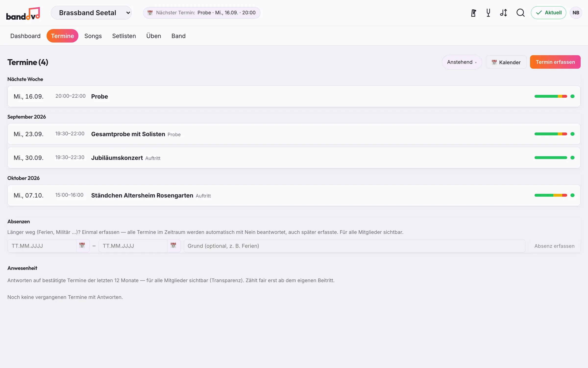Click the Absenz erfassen button
The image size is (588, 368).
554,246
